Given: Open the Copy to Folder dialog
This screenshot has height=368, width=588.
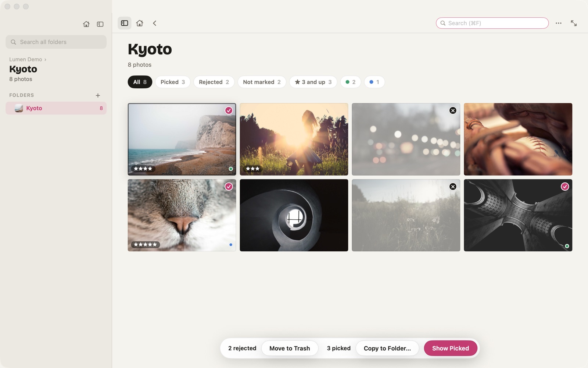Looking at the screenshot, I should tap(387, 348).
